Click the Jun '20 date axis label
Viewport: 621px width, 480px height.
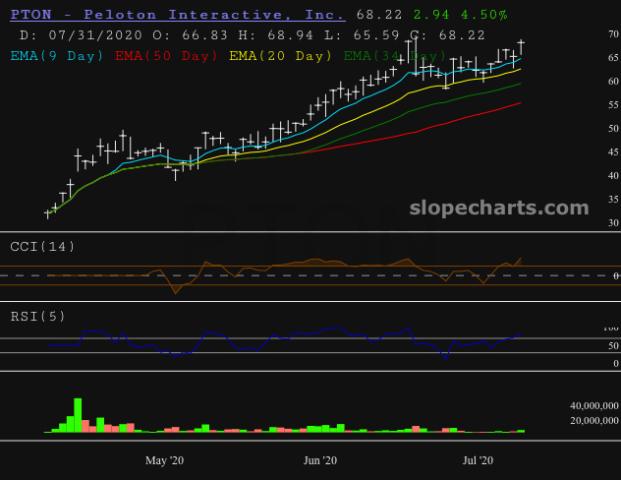click(x=318, y=461)
